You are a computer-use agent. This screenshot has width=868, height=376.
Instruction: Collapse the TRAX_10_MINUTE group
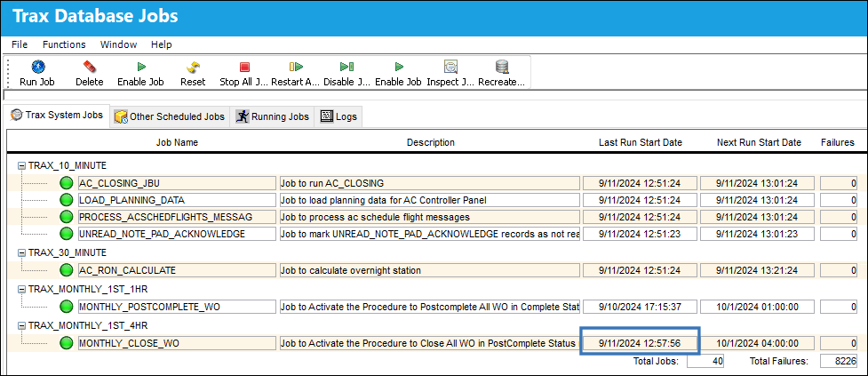(21, 165)
